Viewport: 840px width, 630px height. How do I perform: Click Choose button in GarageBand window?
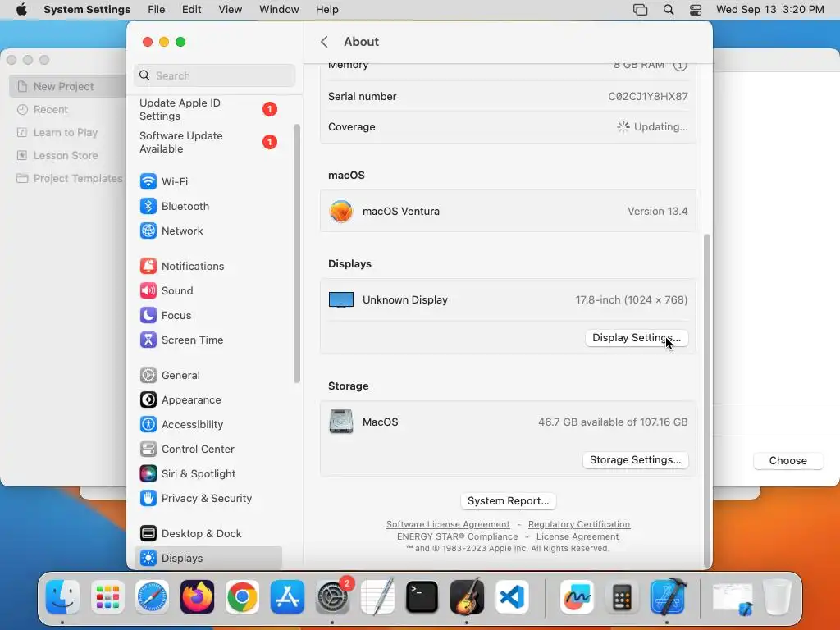tap(787, 461)
